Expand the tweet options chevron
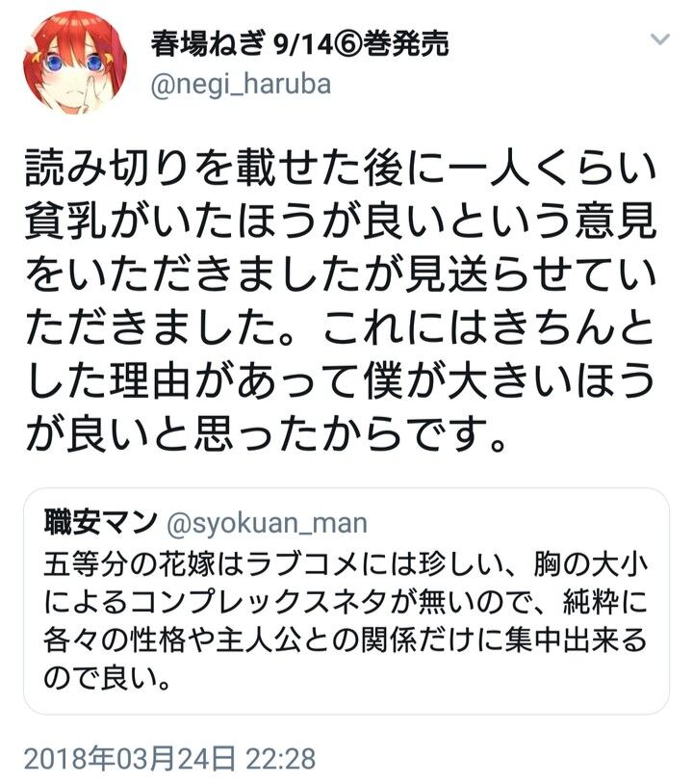This screenshot has width=693, height=784. pos(660,39)
